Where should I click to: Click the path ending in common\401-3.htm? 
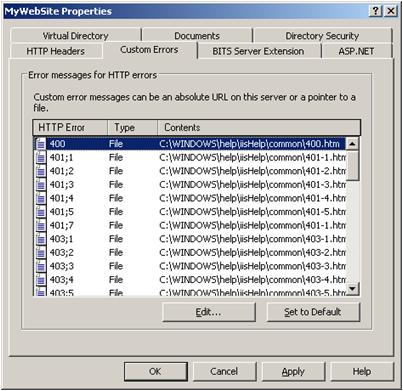[253, 185]
